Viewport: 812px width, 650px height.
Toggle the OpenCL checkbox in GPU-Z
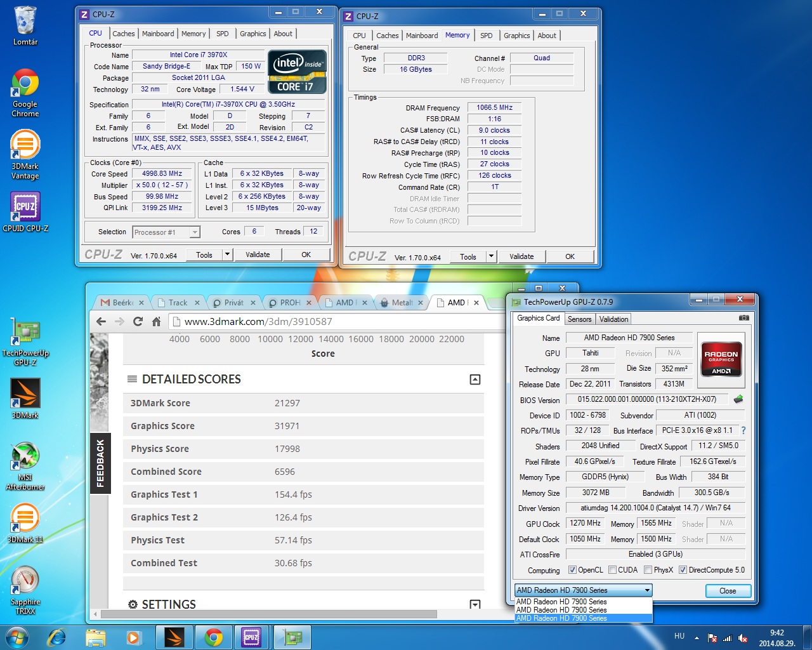[572, 570]
